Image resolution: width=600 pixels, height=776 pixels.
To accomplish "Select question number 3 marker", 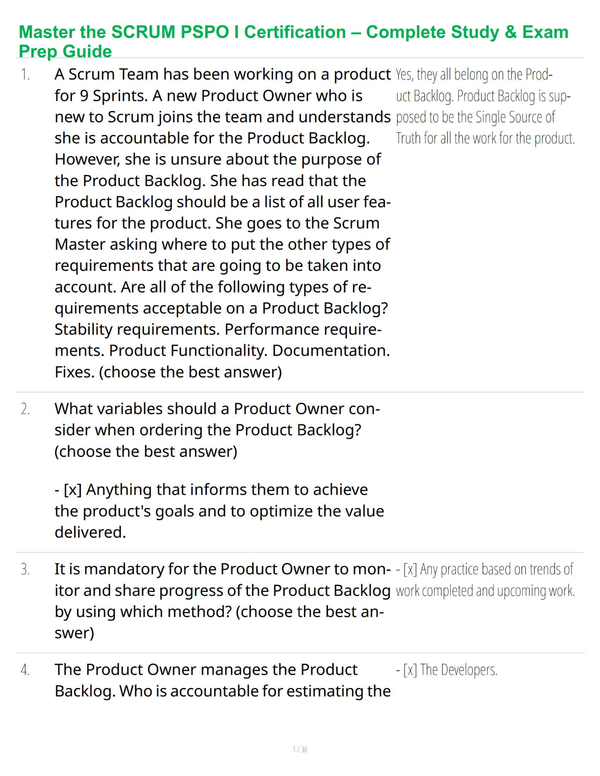I will pos(25,570).
